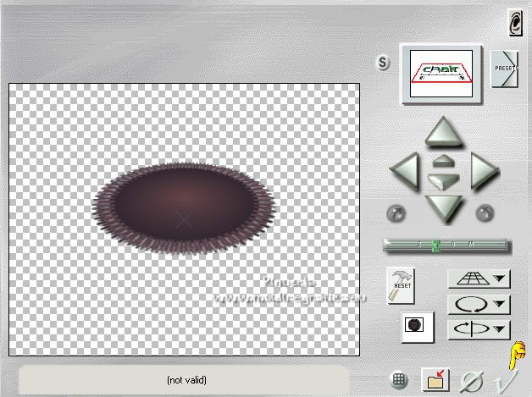The height and width of the screenshot is (397, 532).
Task: Open the circular rotation dropdown
Action: click(x=479, y=304)
